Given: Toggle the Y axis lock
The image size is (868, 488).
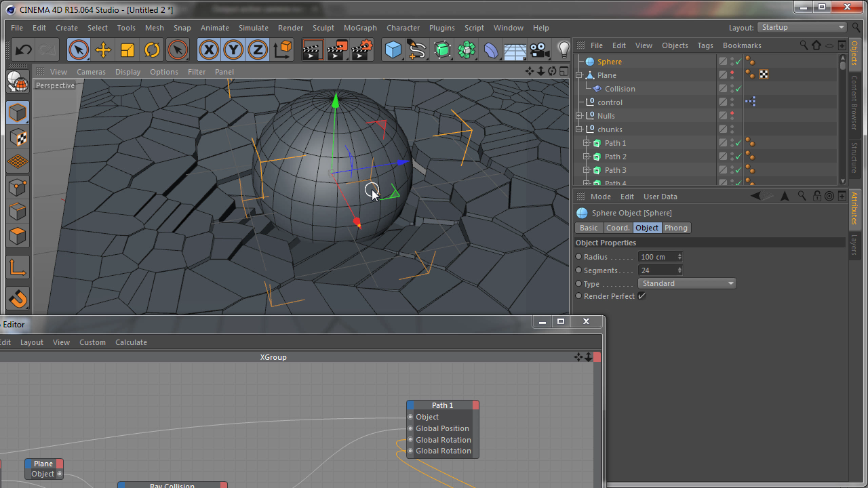Looking at the screenshot, I should (x=233, y=49).
